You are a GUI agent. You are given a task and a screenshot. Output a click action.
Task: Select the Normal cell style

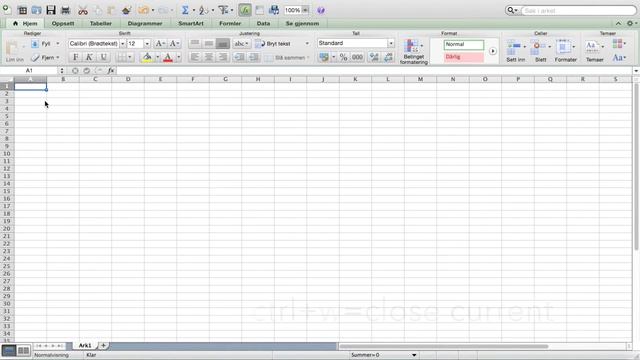point(464,44)
